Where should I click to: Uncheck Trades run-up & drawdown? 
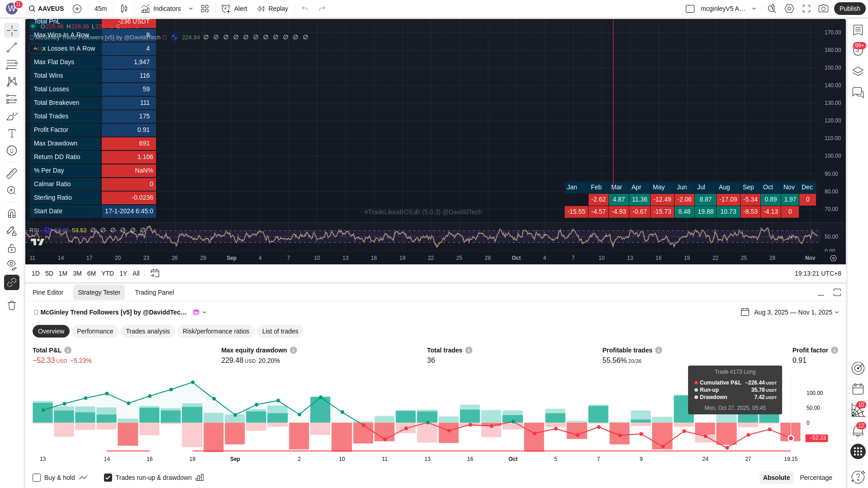(108, 478)
